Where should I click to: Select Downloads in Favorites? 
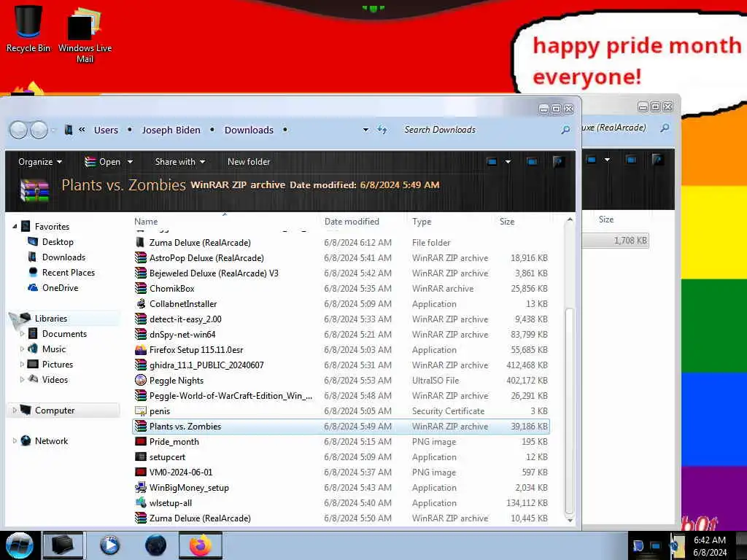coord(63,257)
